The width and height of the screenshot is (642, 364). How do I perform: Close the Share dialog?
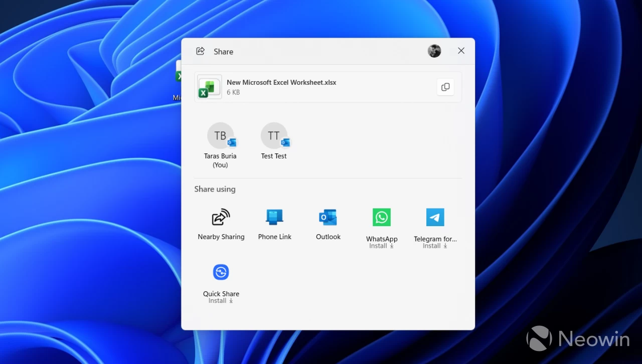coord(461,51)
